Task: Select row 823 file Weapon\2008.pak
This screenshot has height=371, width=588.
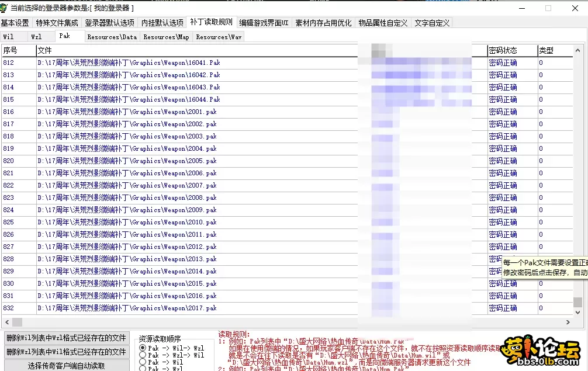Action: pos(127,198)
